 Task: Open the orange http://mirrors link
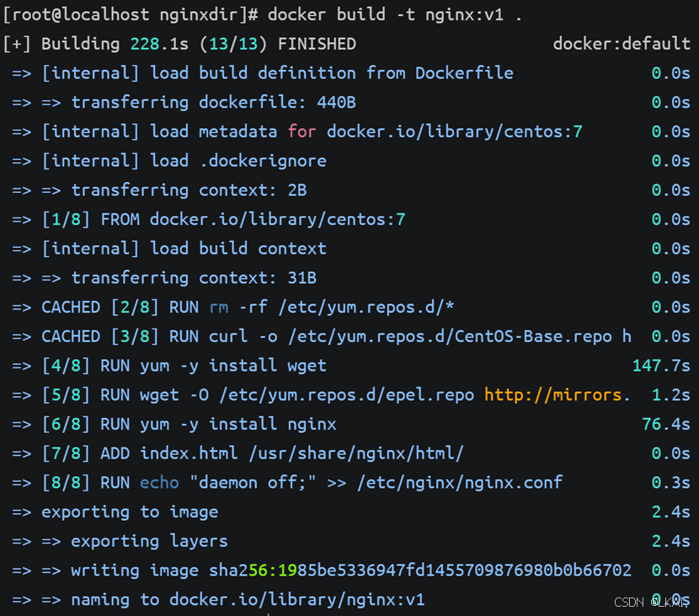tap(558, 394)
